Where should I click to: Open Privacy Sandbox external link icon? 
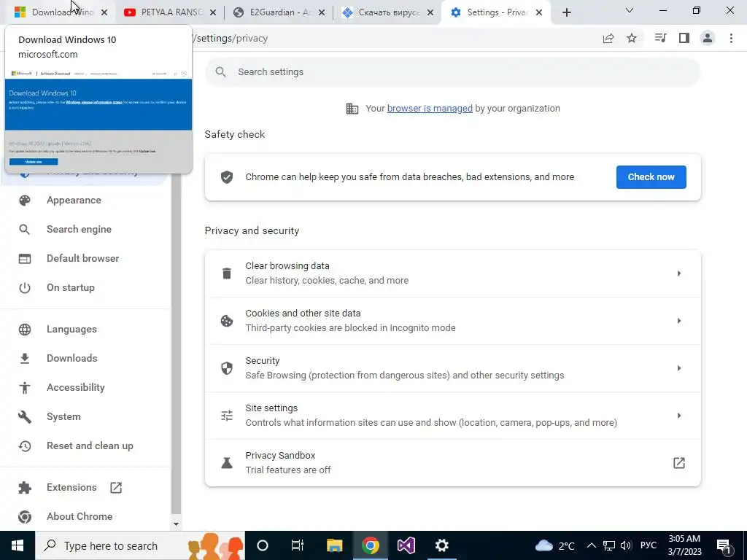pos(679,463)
